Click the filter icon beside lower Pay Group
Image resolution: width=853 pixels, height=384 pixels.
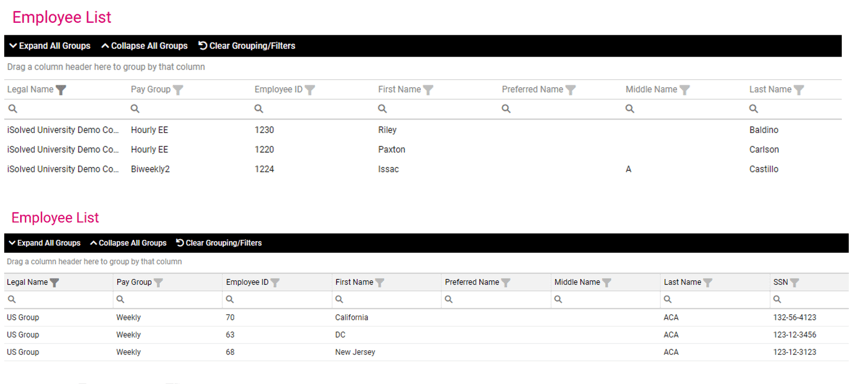click(158, 282)
